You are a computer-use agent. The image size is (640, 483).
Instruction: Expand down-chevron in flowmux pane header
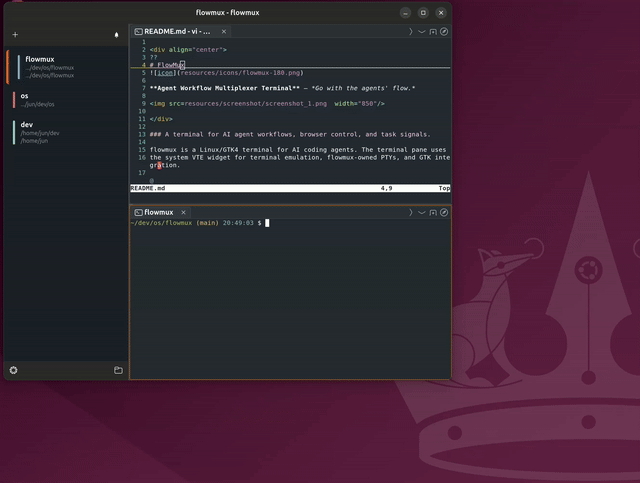(x=422, y=212)
